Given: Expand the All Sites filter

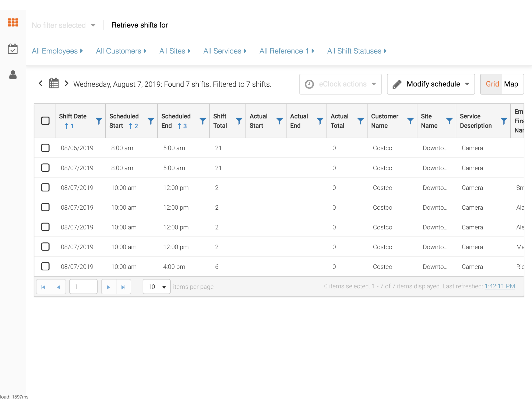Looking at the screenshot, I should [175, 51].
